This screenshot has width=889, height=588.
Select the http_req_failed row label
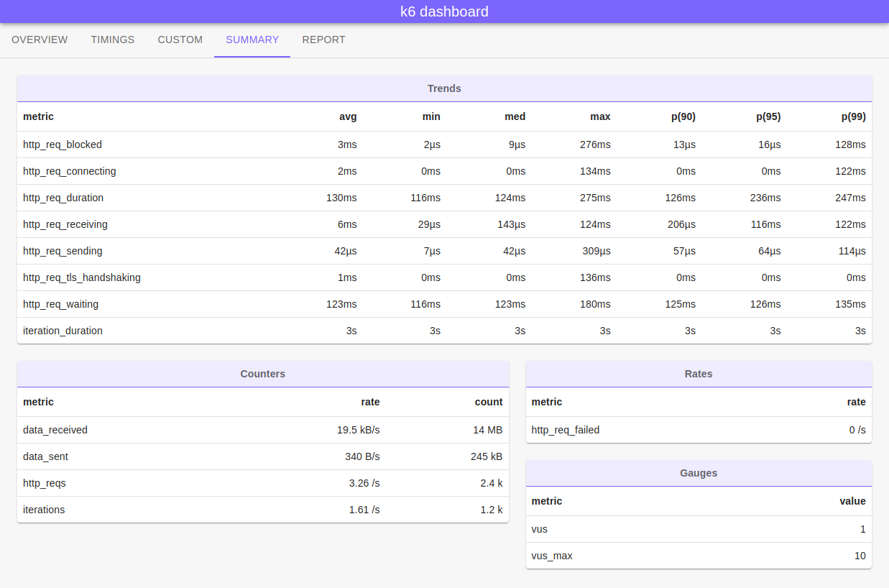click(x=566, y=430)
